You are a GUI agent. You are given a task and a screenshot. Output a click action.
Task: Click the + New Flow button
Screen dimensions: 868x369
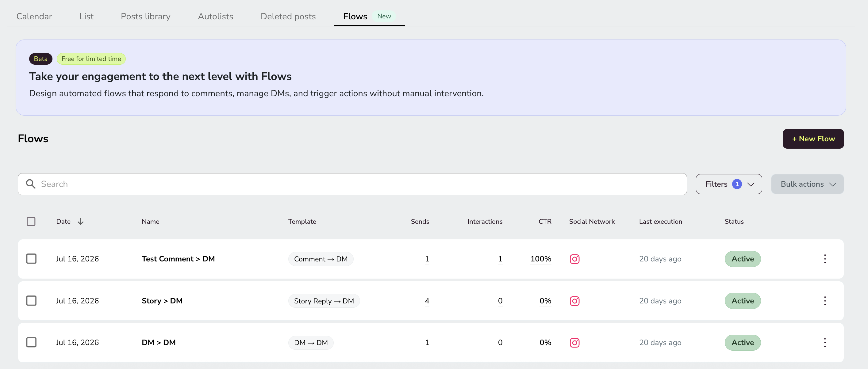813,139
